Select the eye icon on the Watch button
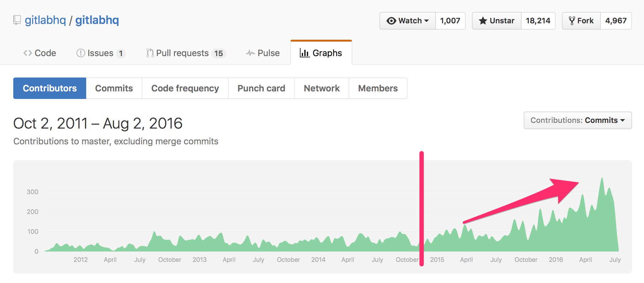The width and height of the screenshot is (644, 283). pyautogui.click(x=391, y=21)
